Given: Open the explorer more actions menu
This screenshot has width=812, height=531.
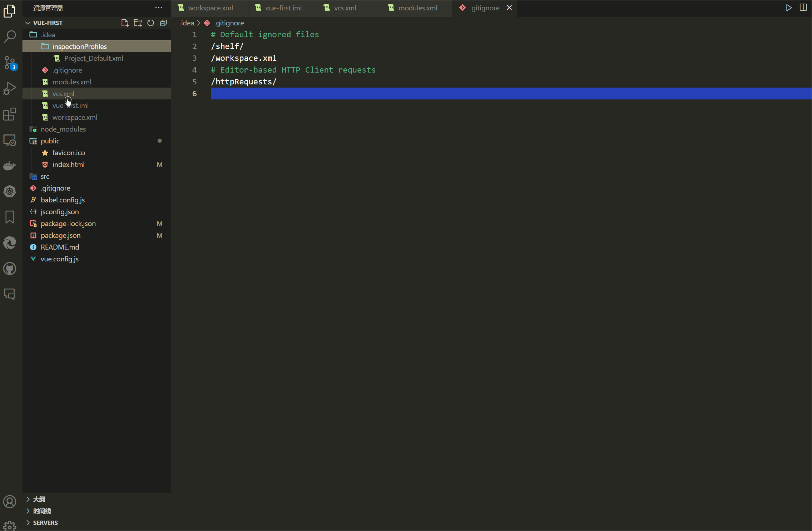Looking at the screenshot, I should pyautogui.click(x=159, y=8).
